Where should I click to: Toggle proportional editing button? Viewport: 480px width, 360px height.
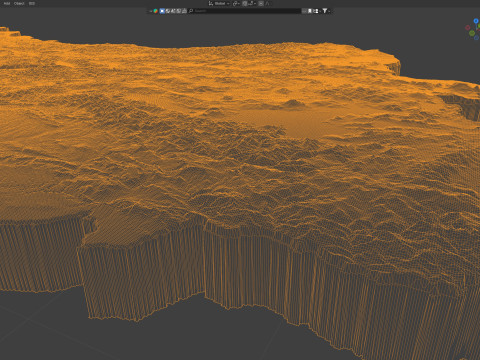point(261,3)
